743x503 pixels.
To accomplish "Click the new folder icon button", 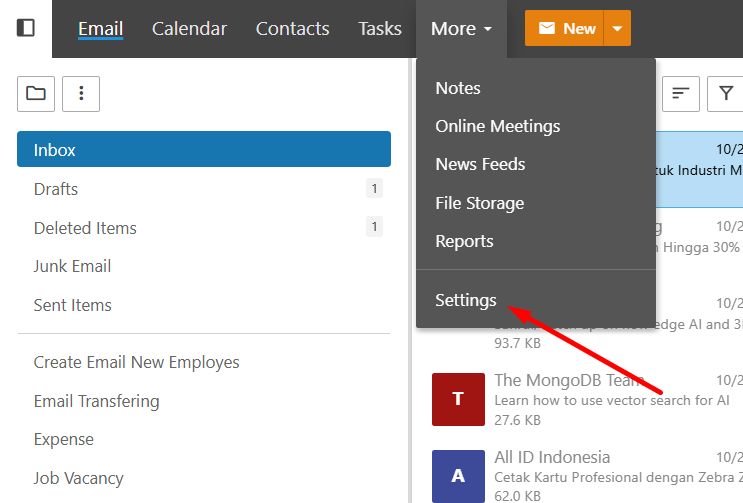I will [36, 93].
